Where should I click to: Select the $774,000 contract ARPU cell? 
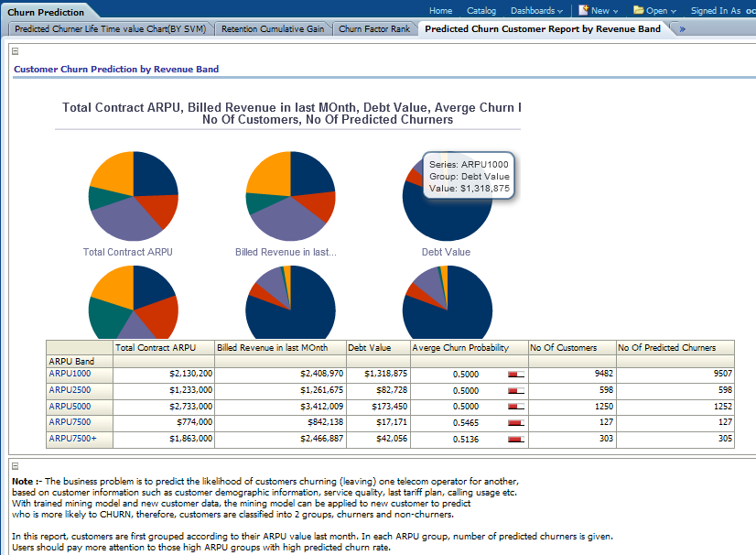tap(164, 422)
